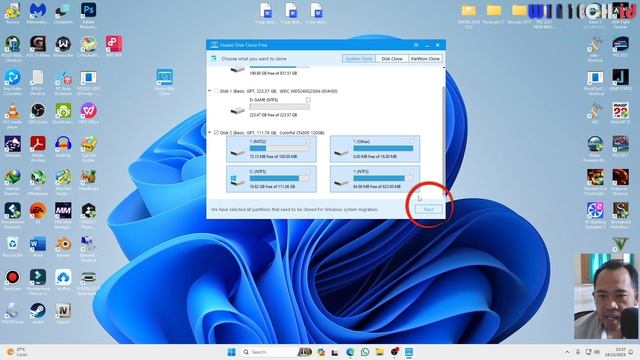Toggle the *: (FAT32) partition checkbox
Screen dimensions: 640x360
[x=308, y=142]
